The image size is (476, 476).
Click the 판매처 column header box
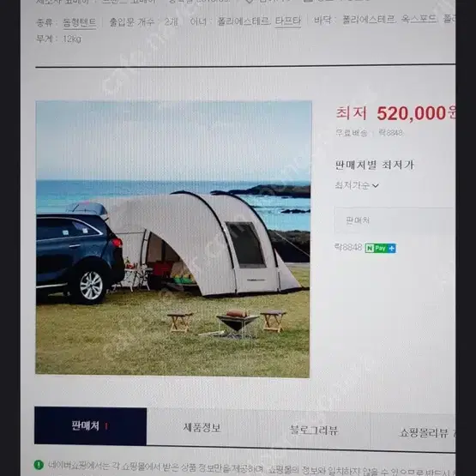[x=395, y=220]
